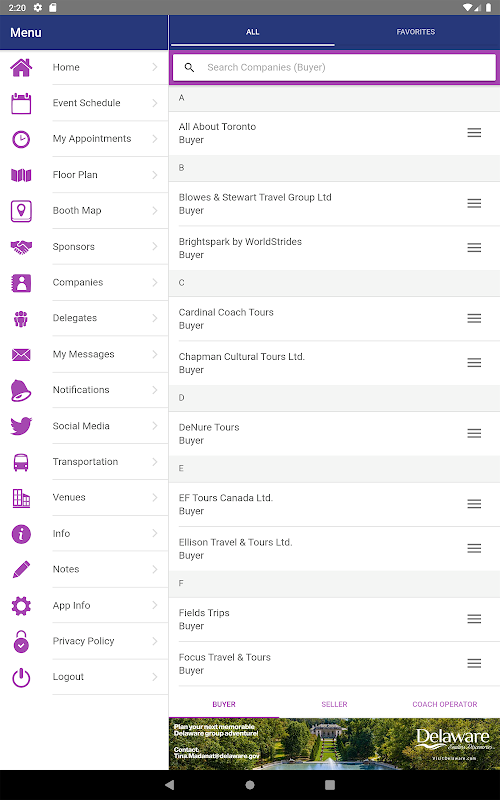Viewport: 500px width, 800px height.
Task: Open the All About Toronto company entry
Action: (x=334, y=133)
